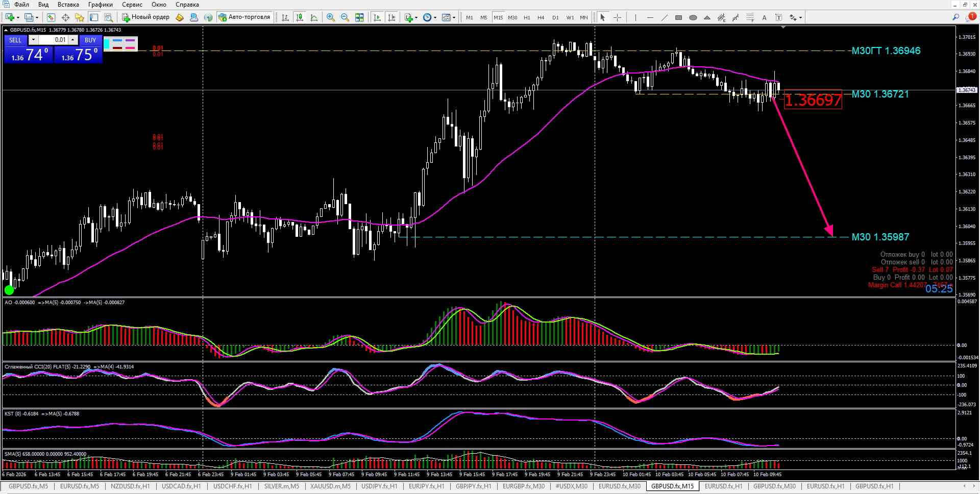
Task: Select the Fibonacci retracement tool
Action: tap(750, 17)
